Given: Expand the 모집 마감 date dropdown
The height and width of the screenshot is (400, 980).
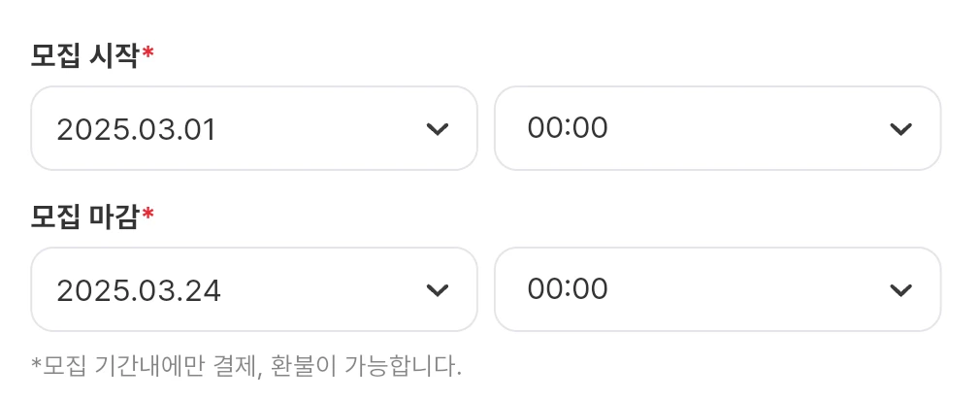Looking at the screenshot, I should pyautogui.click(x=254, y=289).
